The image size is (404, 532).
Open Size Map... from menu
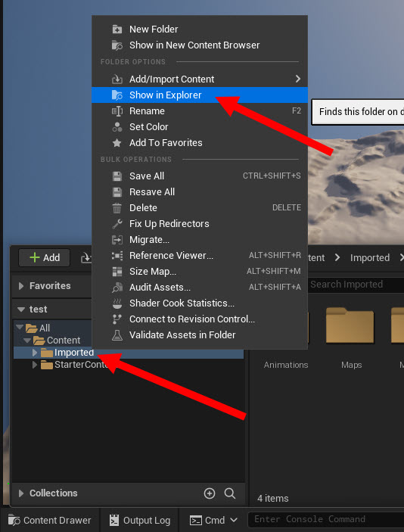200,272
